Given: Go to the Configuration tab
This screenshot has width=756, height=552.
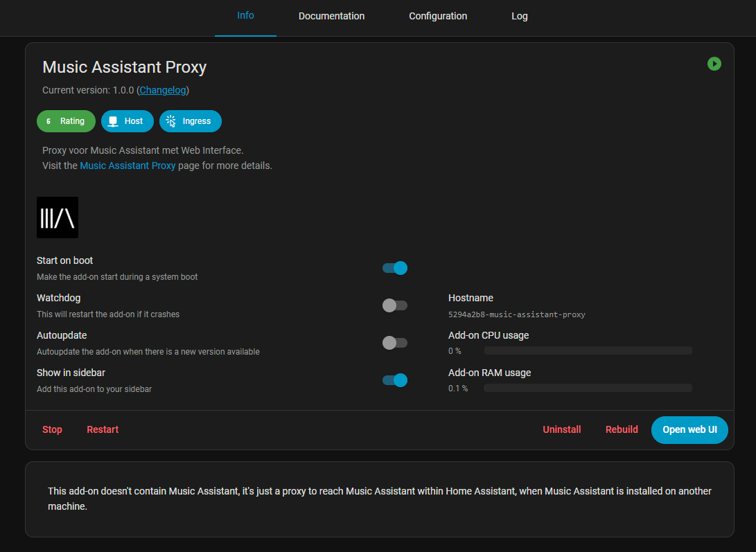Looking at the screenshot, I should [438, 16].
